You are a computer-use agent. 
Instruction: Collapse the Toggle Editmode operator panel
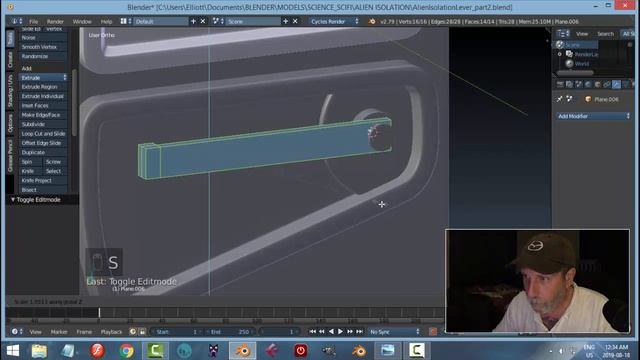(13, 200)
